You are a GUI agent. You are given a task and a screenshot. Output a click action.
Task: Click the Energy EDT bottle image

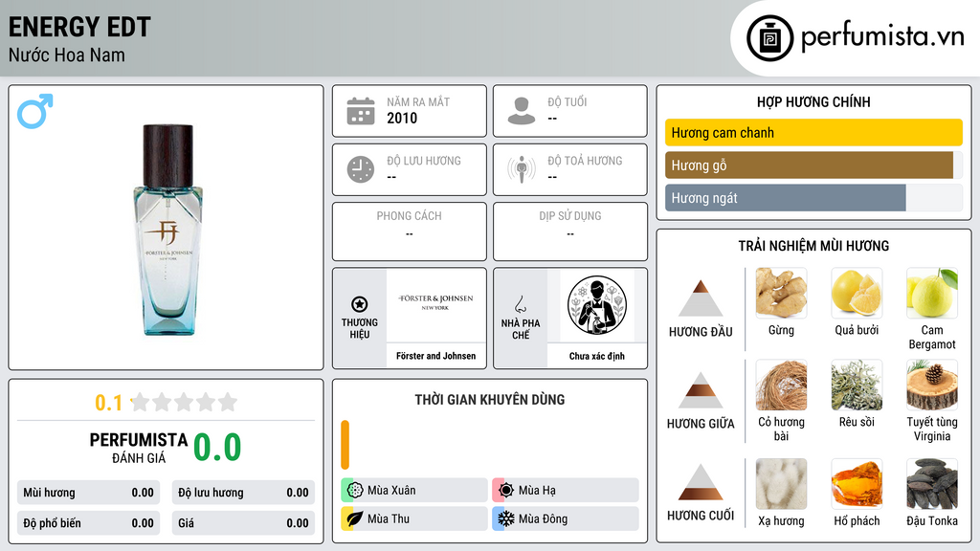point(167,230)
